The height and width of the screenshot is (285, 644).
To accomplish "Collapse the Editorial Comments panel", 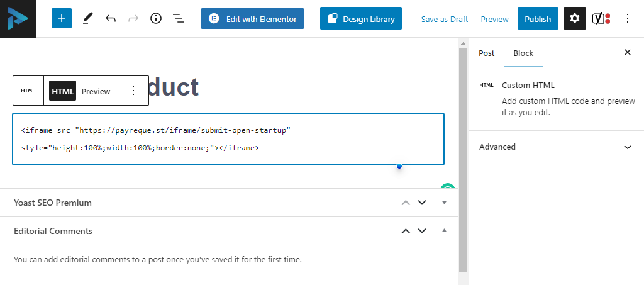I will coord(444,231).
